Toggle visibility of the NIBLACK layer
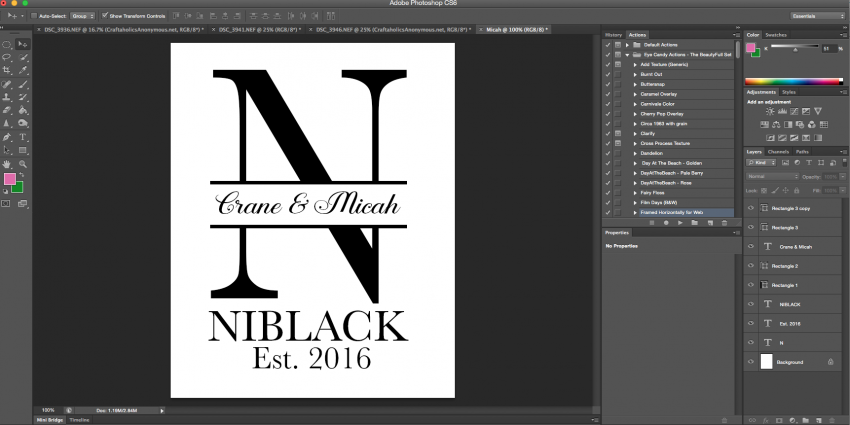The image size is (850, 425). pos(751,304)
